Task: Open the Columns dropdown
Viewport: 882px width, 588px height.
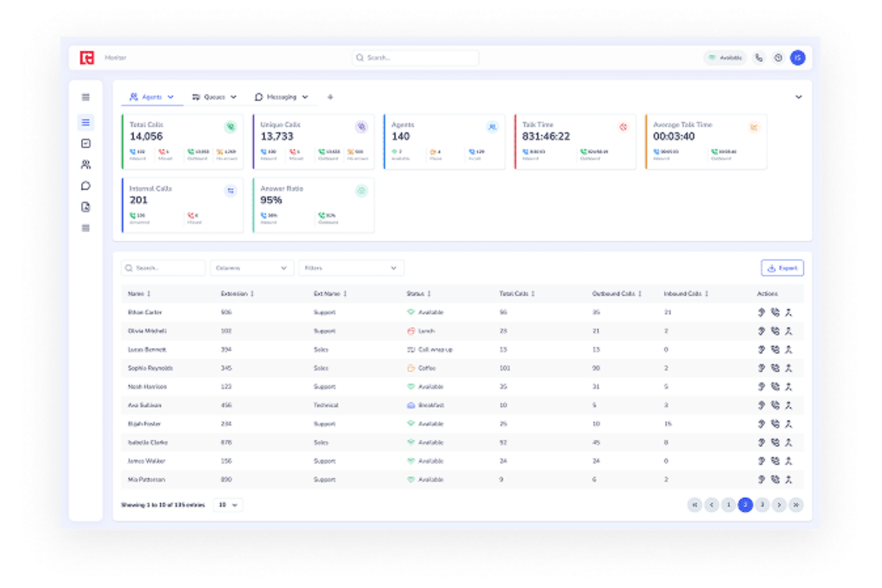Action: tap(251, 268)
